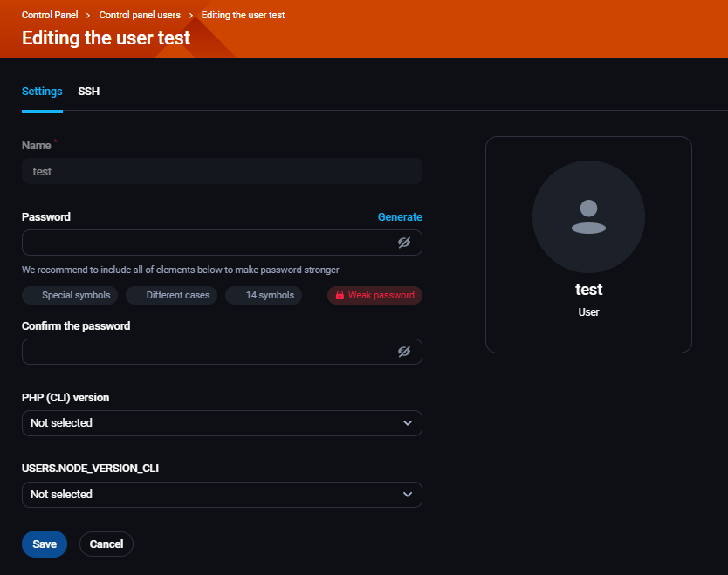Select the Settings tab
Screen dimensions: 728x575
tap(42, 92)
